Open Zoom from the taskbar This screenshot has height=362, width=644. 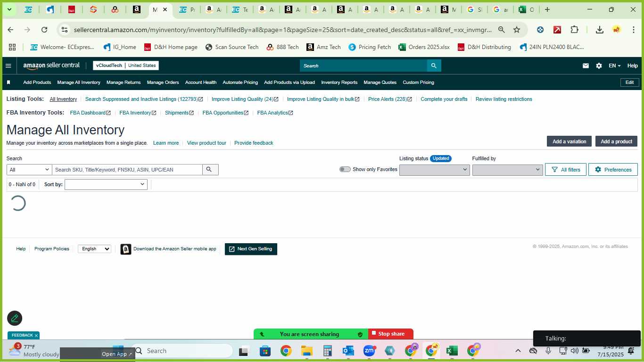369,351
